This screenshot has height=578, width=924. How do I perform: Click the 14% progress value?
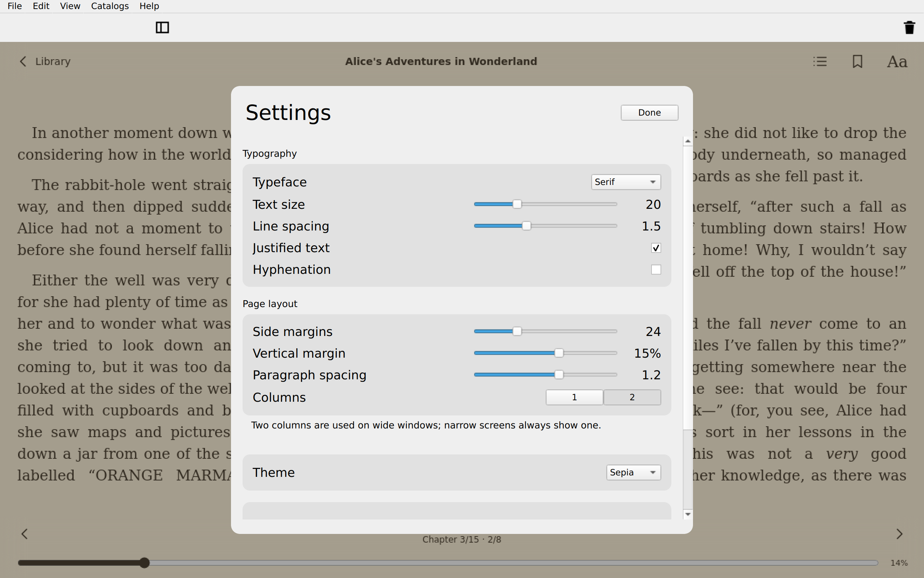click(x=899, y=563)
